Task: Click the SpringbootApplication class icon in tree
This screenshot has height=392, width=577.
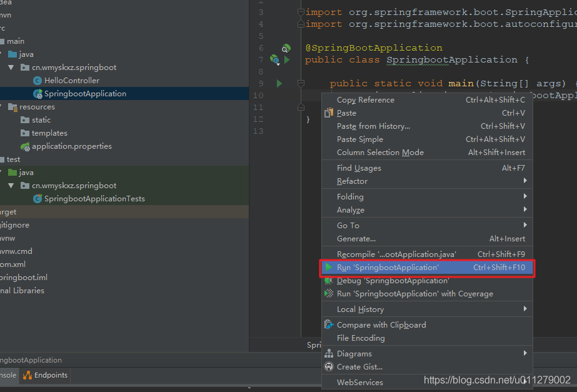Action: pyautogui.click(x=38, y=94)
